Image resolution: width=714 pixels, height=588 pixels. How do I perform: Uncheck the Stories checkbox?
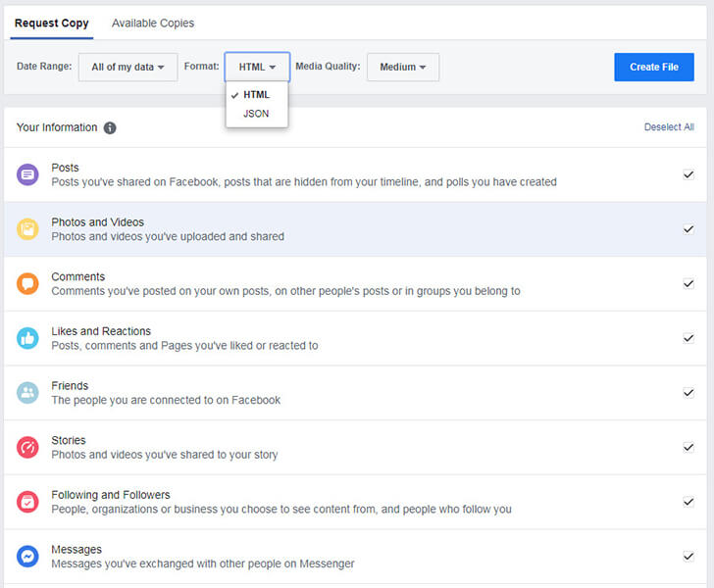tap(688, 448)
